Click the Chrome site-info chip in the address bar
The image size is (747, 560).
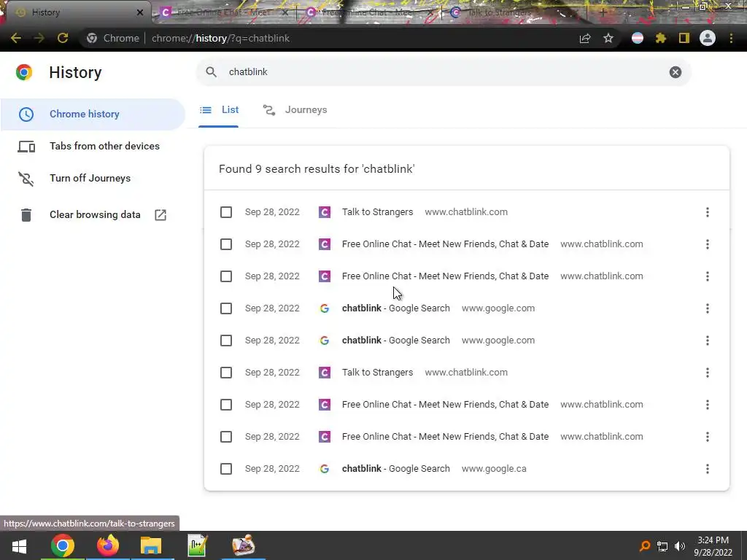click(113, 38)
